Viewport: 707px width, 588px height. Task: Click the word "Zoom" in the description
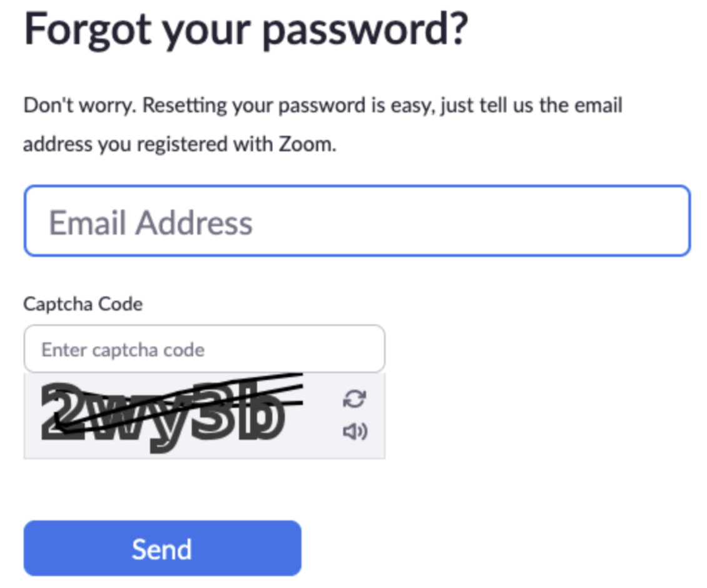coord(306,144)
